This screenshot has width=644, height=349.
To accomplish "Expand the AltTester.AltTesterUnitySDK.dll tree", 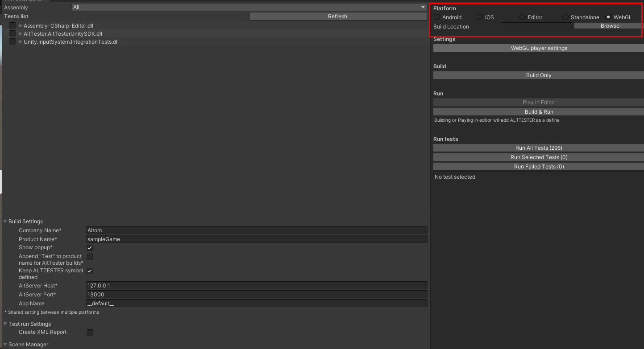I will click(20, 33).
